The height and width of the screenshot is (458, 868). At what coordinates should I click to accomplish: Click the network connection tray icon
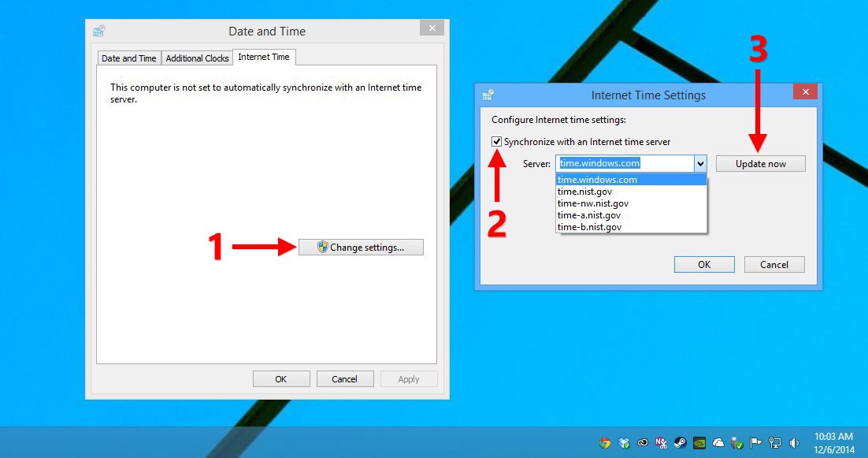tap(775, 442)
